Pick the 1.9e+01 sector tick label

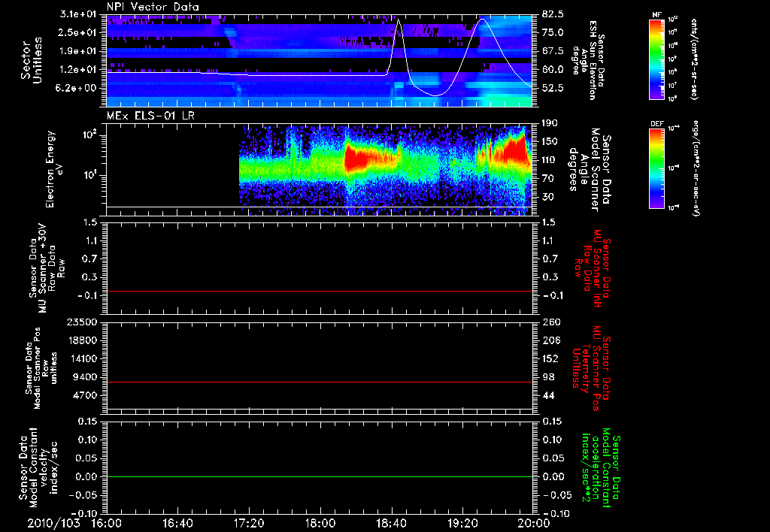tap(80, 51)
